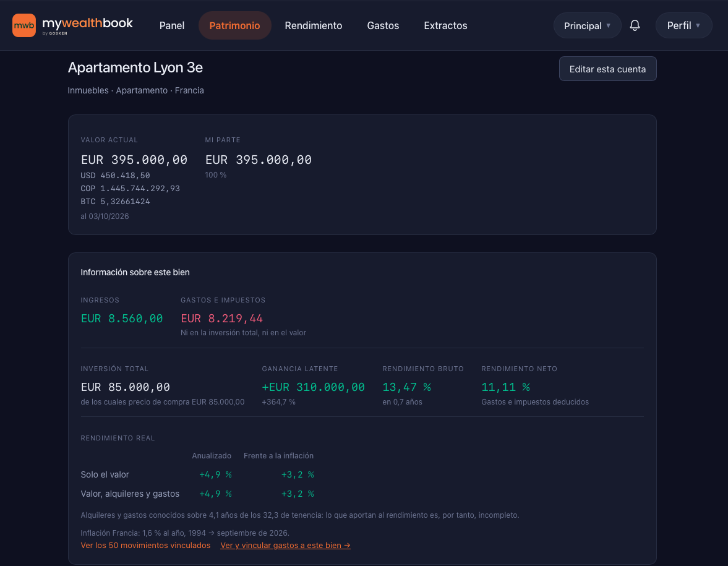Screen dimensions: 728x566
Task: Click the Editar esta cuenta button
Action: click(607, 69)
